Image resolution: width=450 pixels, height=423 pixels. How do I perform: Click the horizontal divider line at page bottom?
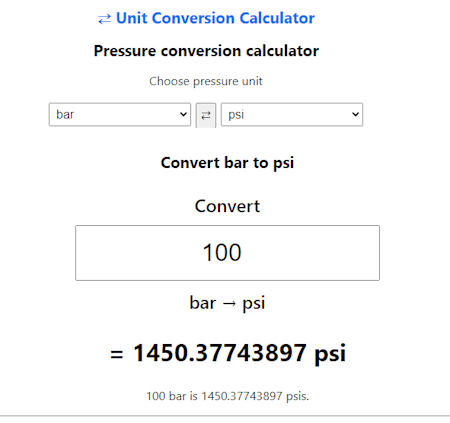[x=225, y=416]
